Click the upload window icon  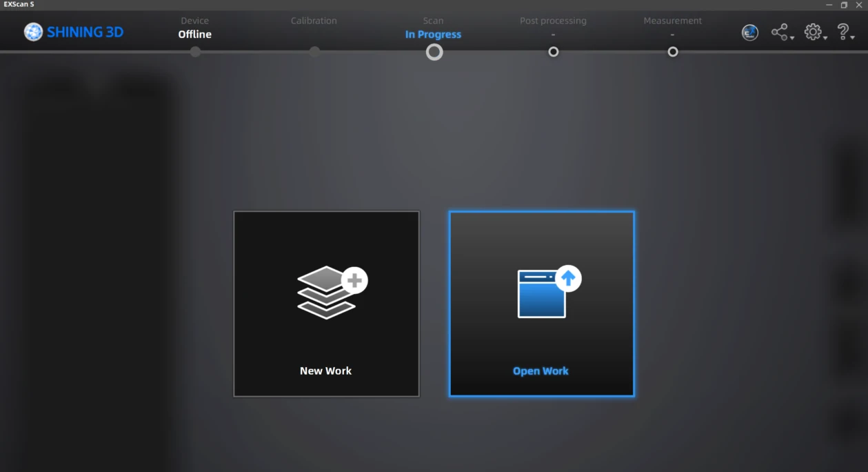pos(549,293)
